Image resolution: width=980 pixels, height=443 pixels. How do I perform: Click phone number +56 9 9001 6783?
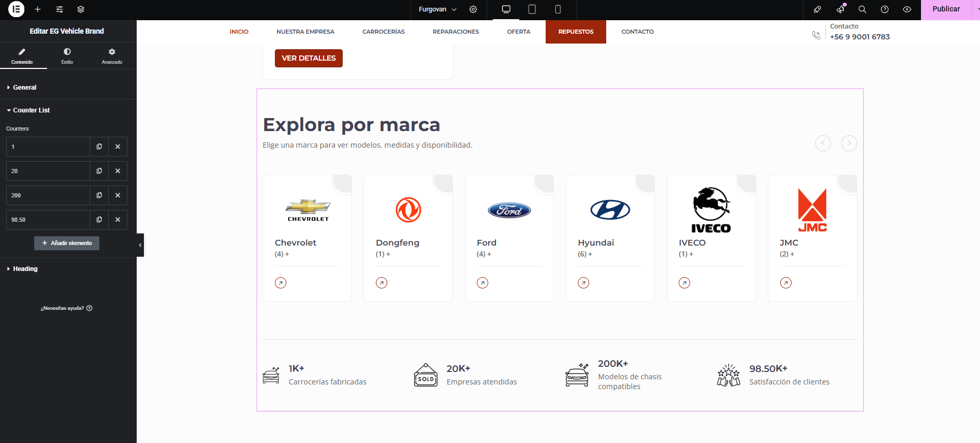860,37
